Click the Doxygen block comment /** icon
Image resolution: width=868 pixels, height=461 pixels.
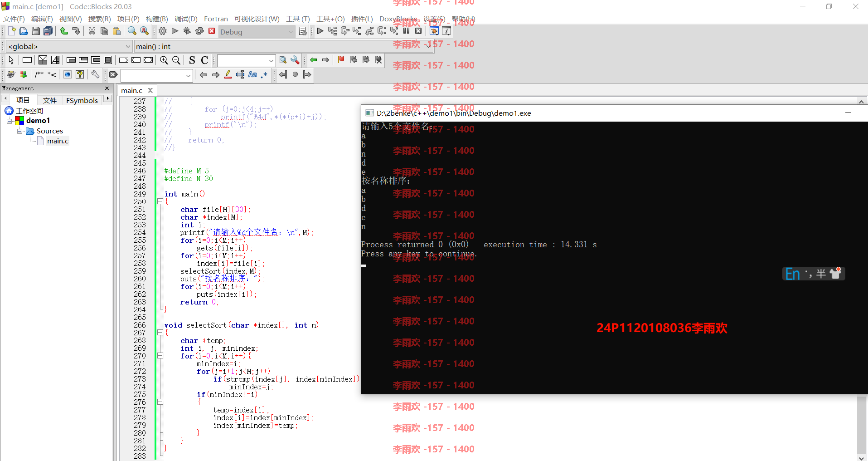coord(39,74)
